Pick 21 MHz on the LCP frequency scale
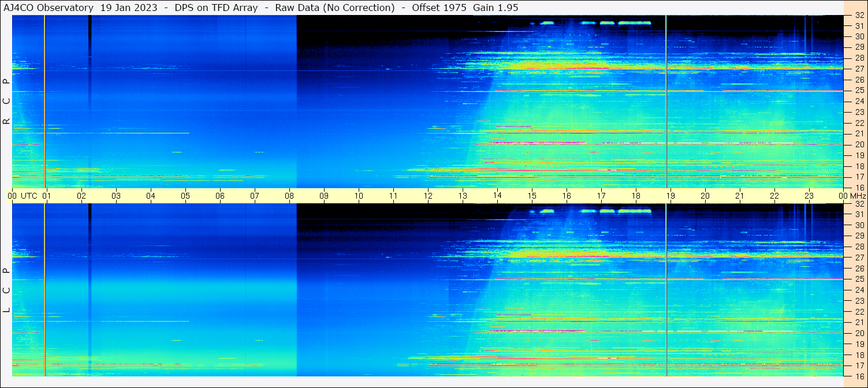 click(859, 322)
